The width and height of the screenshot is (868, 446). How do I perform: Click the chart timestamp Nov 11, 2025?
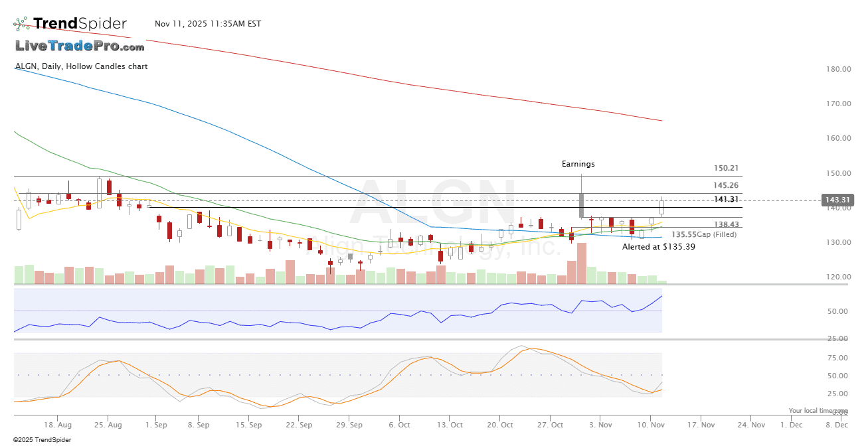pyautogui.click(x=207, y=24)
